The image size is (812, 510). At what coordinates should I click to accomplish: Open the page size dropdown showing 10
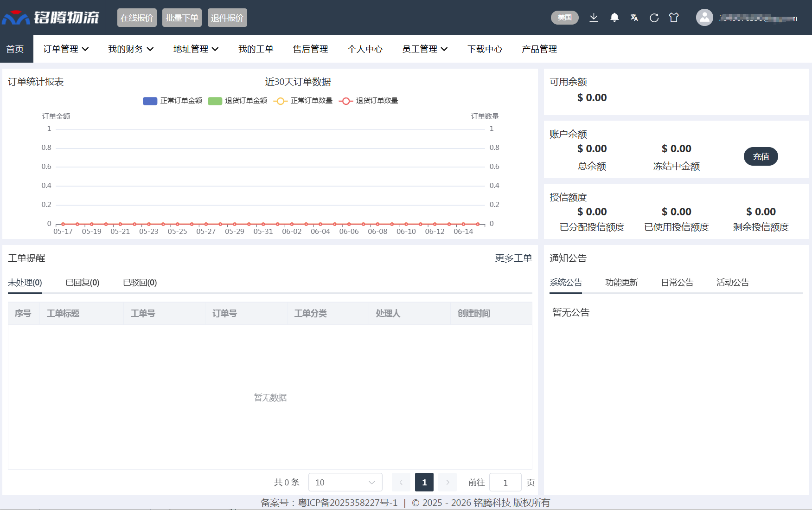point(345,482)
